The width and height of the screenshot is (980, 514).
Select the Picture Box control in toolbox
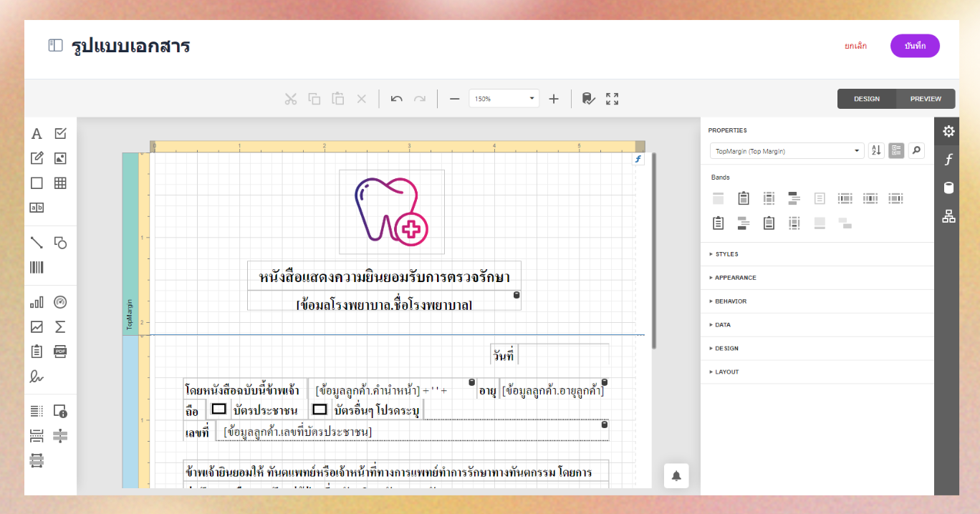click(60, 158)
